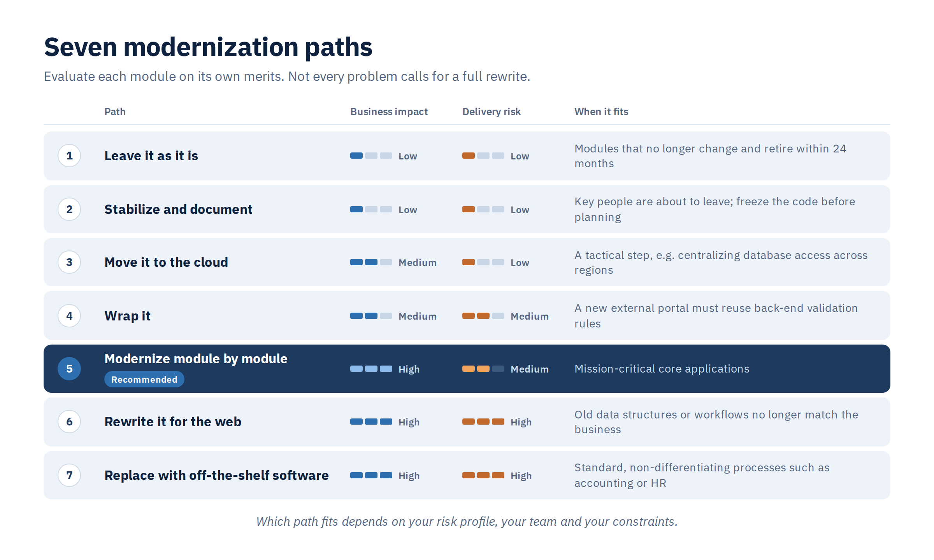Select the 'Move it to the cloud' title
The width and height of the screenshot is (934, 560).
pos(166,262)
